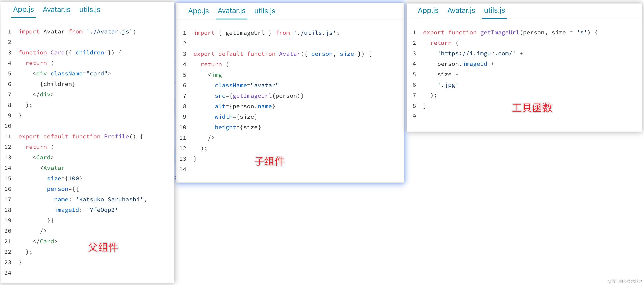Click the 'YfeOqp2' imageId value
This screenshot has height=285, width=644.
pyautogui.click(x=102, y=210)
